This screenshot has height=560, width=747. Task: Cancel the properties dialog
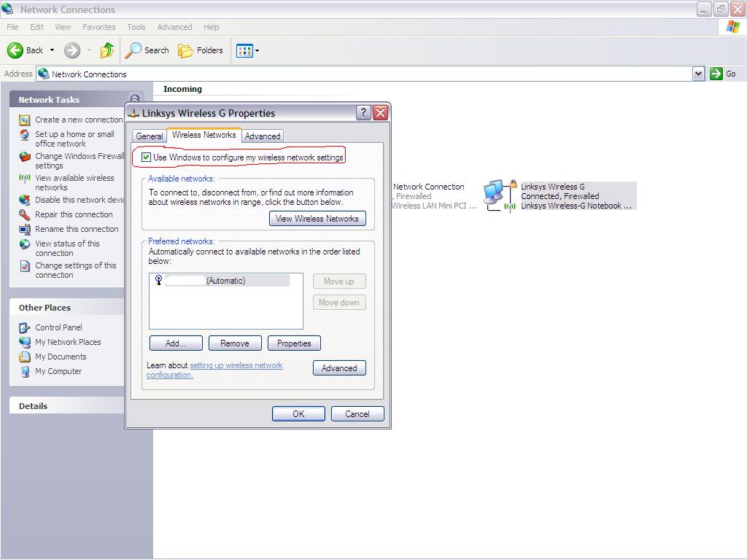(x=357, y=414)
